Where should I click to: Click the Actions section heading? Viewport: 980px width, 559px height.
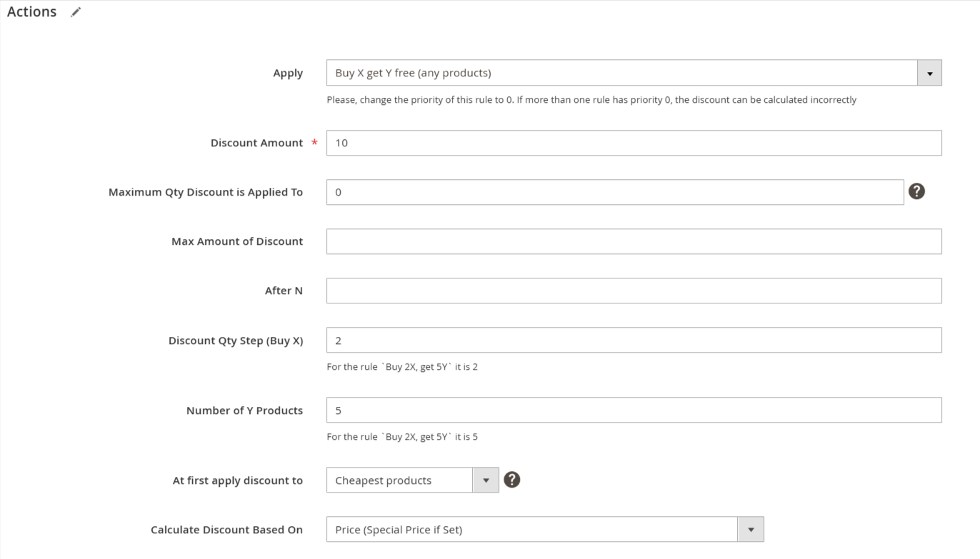pos(31,12)
